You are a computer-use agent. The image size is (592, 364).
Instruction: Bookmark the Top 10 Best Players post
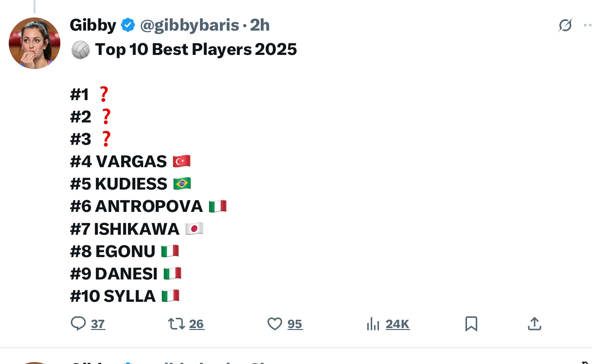click(x=471, y=324)
